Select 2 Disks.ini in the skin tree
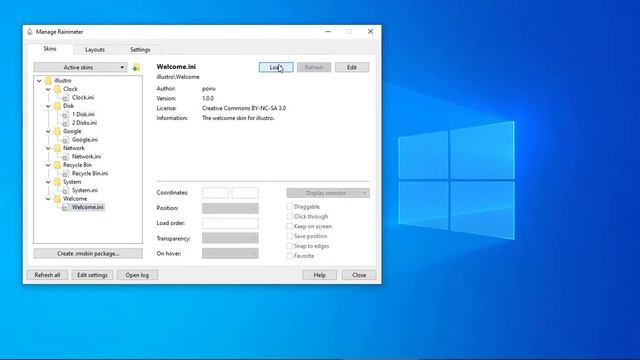Image resolution: width=640 pixels, height=360 pixels. tap(84, 123)
